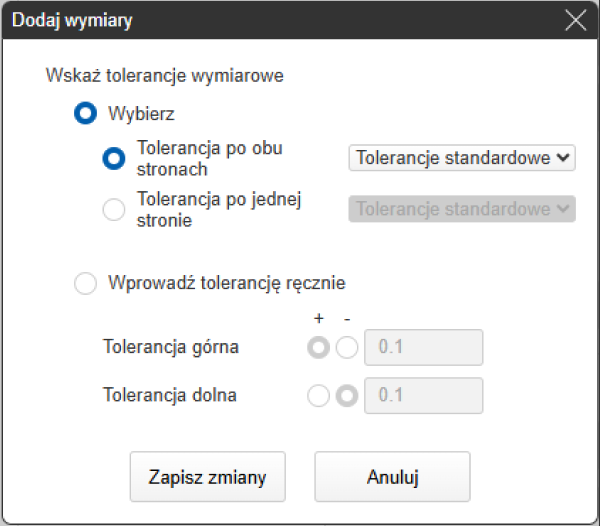Set minus sign for Tolerancja dolna
600x526 pixels.
[x=346, y=395]
